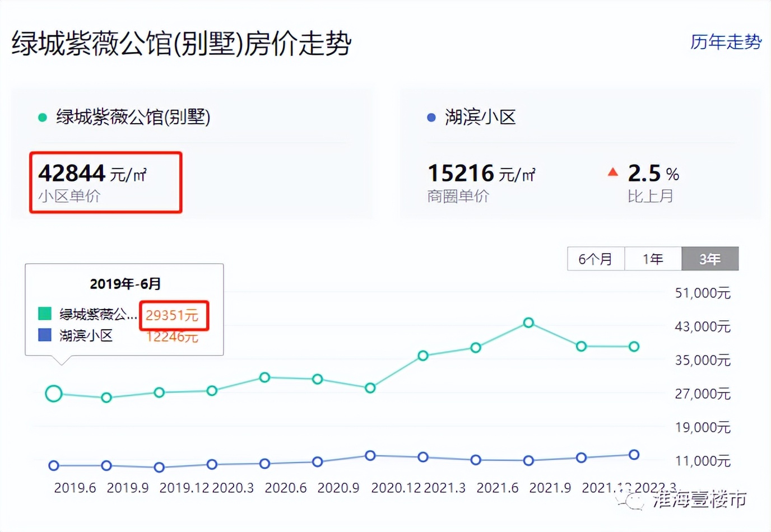
Task: Select the green data point at 2020.6
Action: tap(264, 377)
